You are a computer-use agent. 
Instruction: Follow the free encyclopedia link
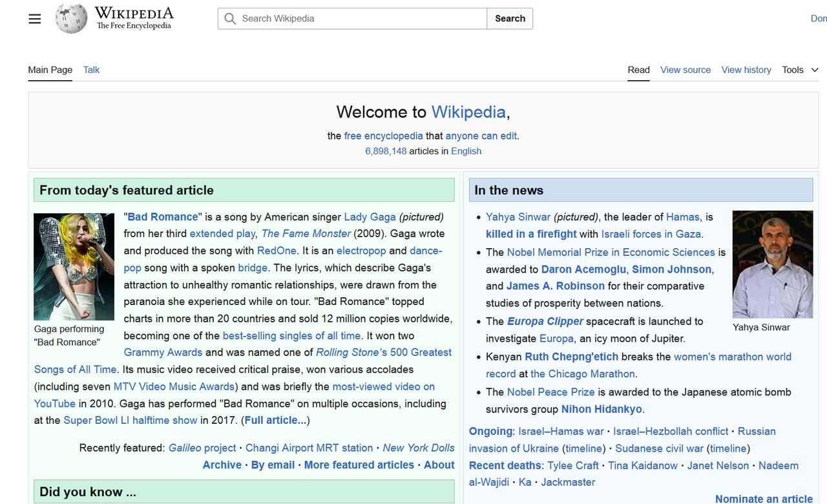point(383,136)
